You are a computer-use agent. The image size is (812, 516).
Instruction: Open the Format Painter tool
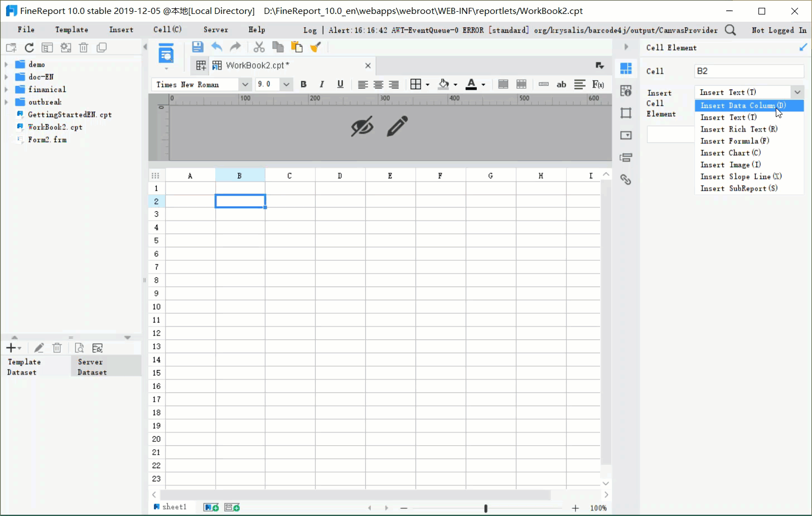pos(316,47)
